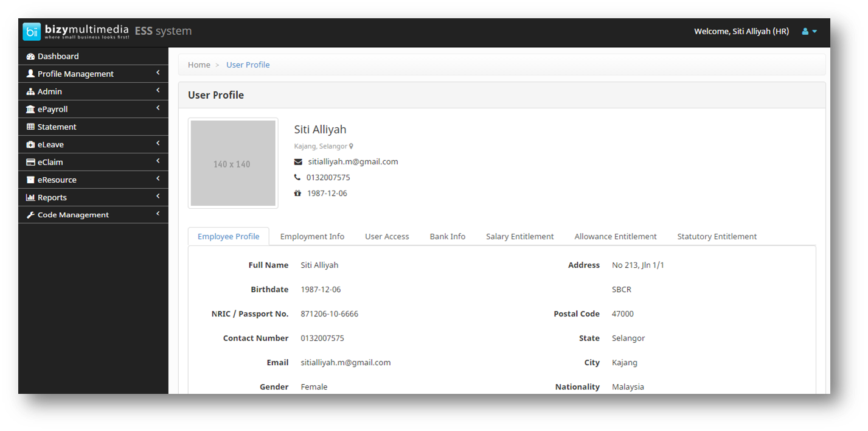
Task: Click the User Profile breadcrumb link
Action: point(248,65)
